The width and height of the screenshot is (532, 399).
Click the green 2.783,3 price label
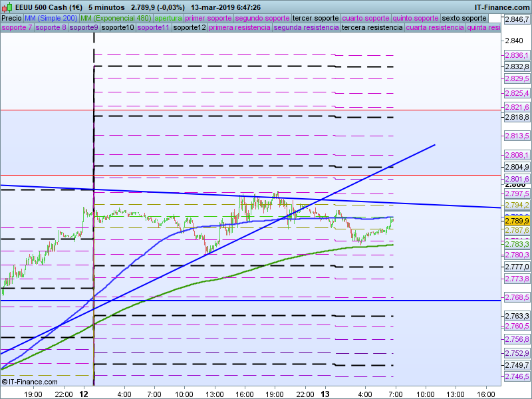(517, 244)
